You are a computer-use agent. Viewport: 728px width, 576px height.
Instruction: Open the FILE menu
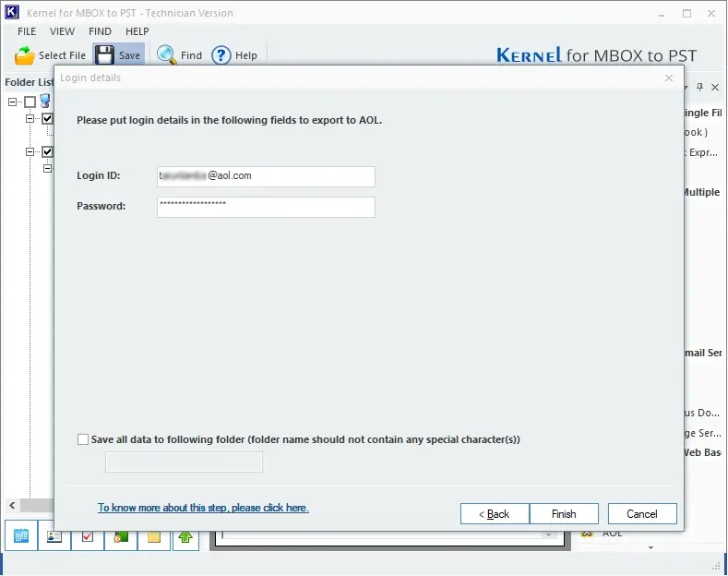27,31
